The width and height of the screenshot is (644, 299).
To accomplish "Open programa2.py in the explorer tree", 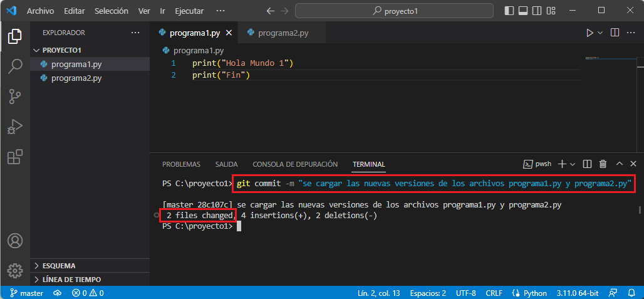I will tap(90, 78).
